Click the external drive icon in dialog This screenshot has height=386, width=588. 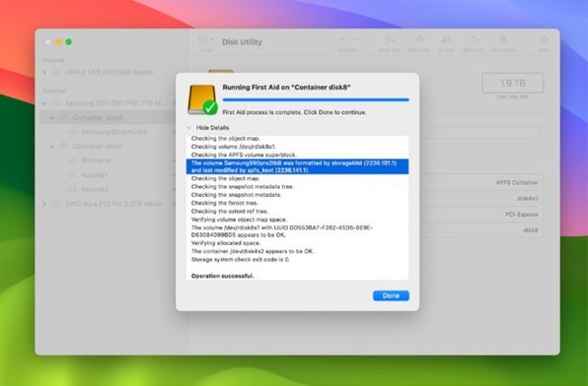(201, 97)
